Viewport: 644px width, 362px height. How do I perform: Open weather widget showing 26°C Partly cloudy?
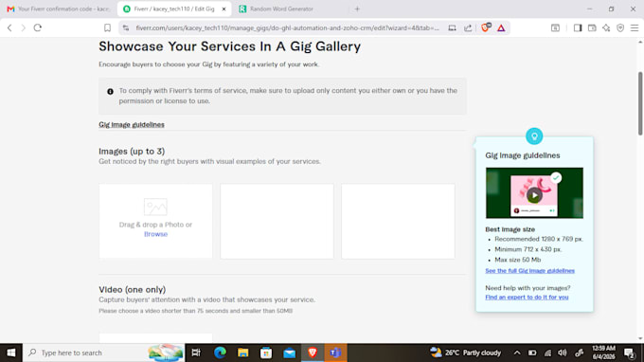pyautogui.click(x=465, y=353)
